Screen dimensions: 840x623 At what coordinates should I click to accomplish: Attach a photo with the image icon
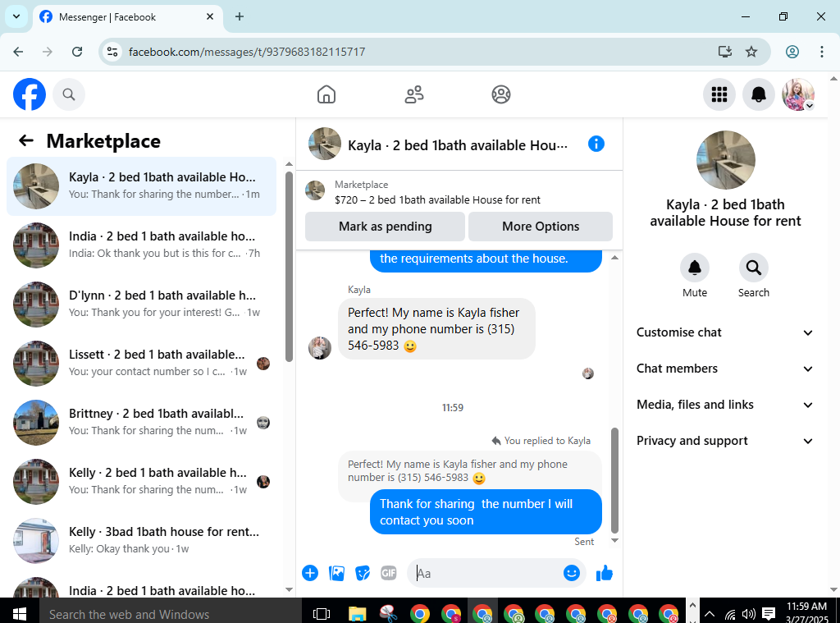coord(336,573)
